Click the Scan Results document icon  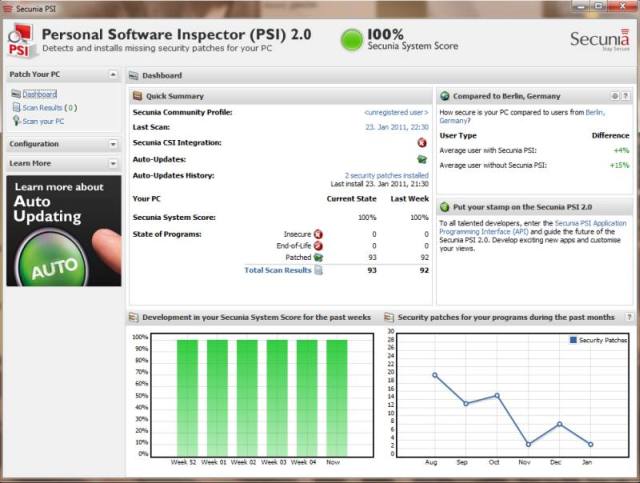(16, 107)
